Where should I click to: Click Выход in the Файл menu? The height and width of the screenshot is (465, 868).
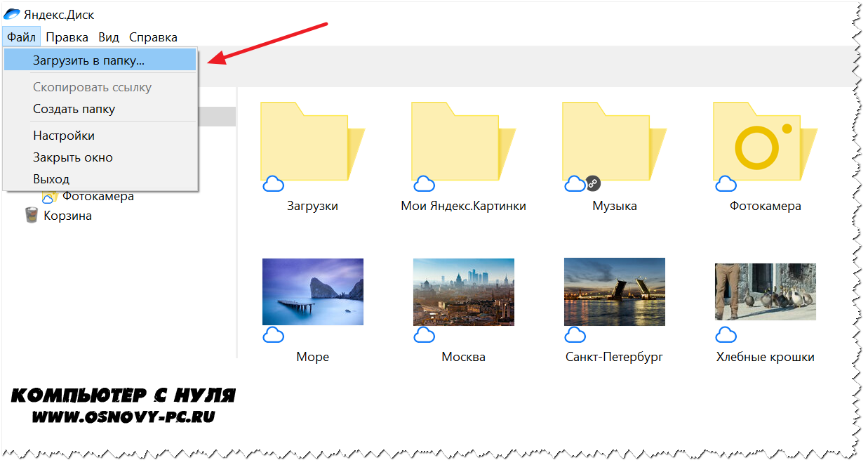[x=51, y=179]
